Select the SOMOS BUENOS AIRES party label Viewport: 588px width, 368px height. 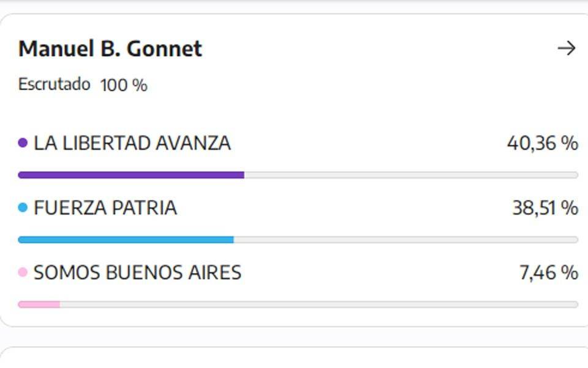tap(138, 272)
